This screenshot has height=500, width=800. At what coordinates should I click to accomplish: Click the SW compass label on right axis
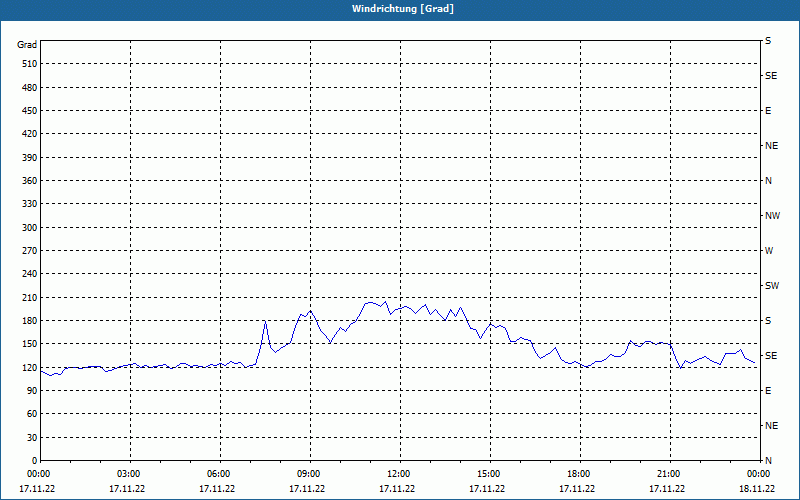coord(772,286)
